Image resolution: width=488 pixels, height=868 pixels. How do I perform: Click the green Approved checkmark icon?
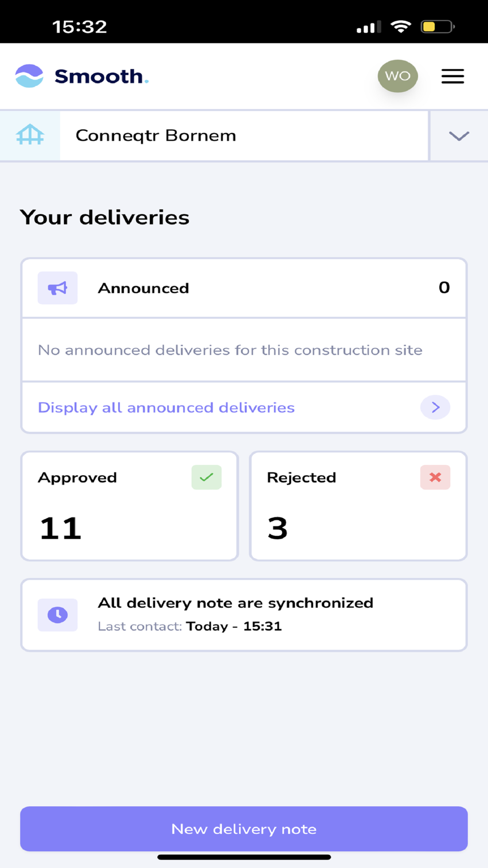[206, 477]
